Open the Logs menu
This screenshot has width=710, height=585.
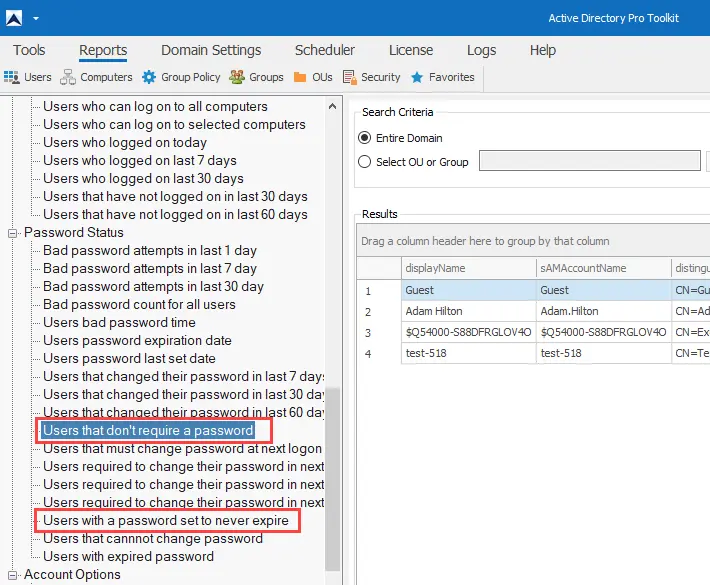[481, 50]
